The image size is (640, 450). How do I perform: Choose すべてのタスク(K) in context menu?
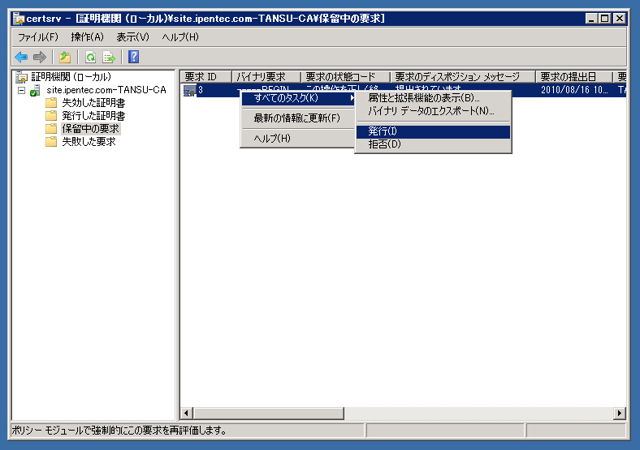298,98
